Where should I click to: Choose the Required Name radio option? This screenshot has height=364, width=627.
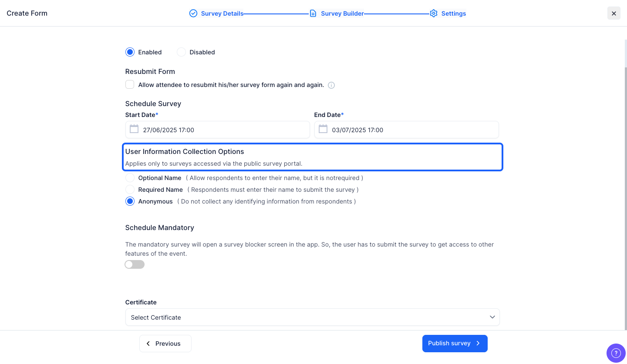pyautogui.click(x=130, y=190)
